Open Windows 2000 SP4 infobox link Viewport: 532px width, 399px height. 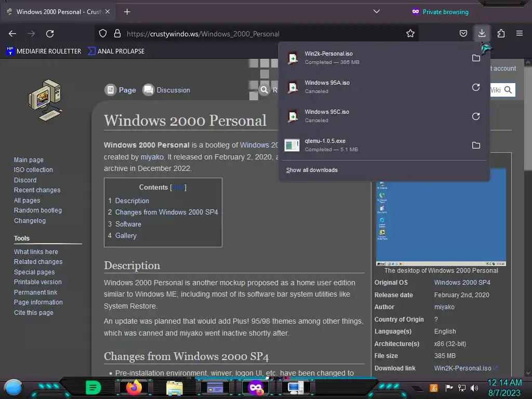point(462,282)
